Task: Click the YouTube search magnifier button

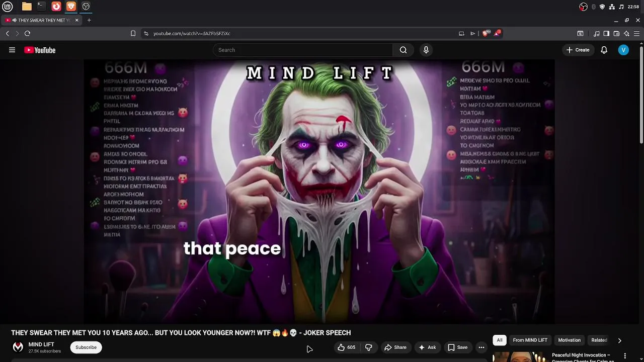Action: point(403,50)
